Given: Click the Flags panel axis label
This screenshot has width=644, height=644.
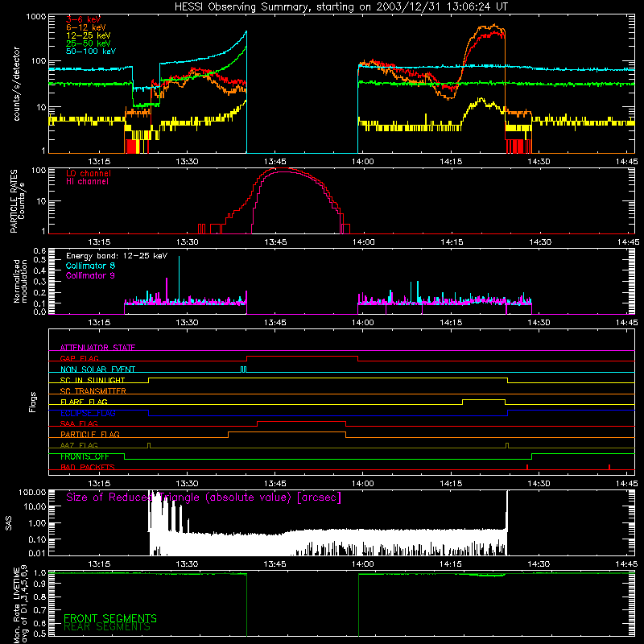Looking at the screenshot, I should tap(33, 402).
